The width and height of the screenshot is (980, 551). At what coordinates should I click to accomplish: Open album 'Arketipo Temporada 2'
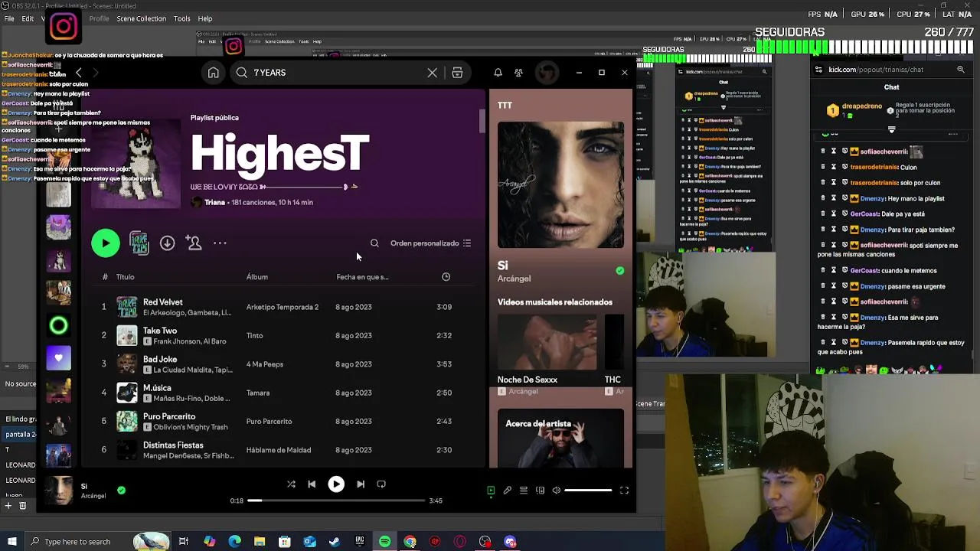pyautogui.click(x=283, y=307)
